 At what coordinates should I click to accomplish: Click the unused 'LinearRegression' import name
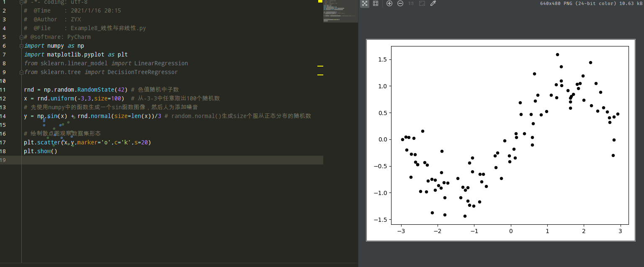coord(161,63)
